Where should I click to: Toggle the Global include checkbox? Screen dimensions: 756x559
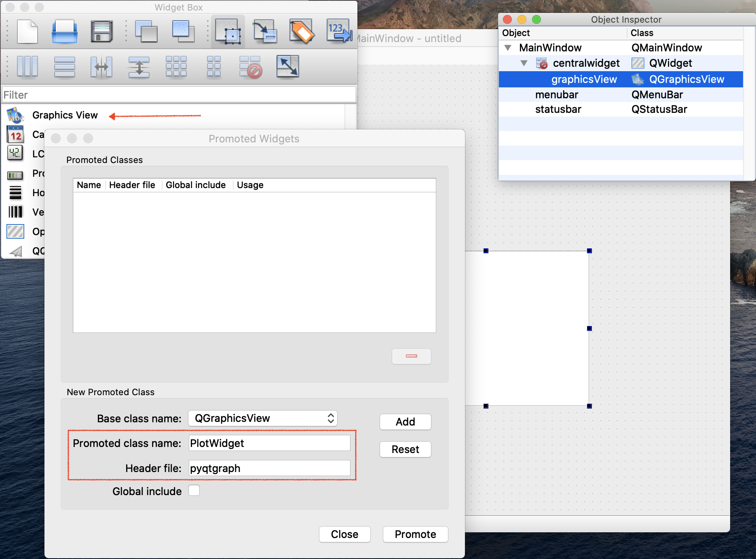point(194,491)
